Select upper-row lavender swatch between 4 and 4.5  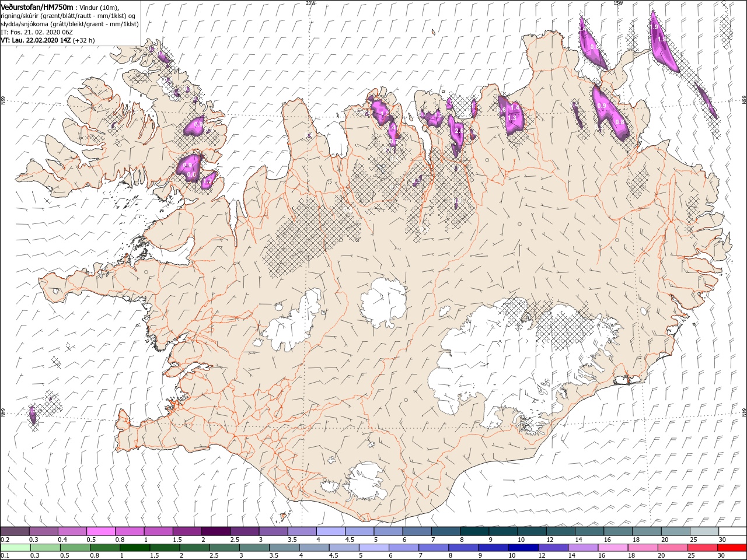[330, 531]
